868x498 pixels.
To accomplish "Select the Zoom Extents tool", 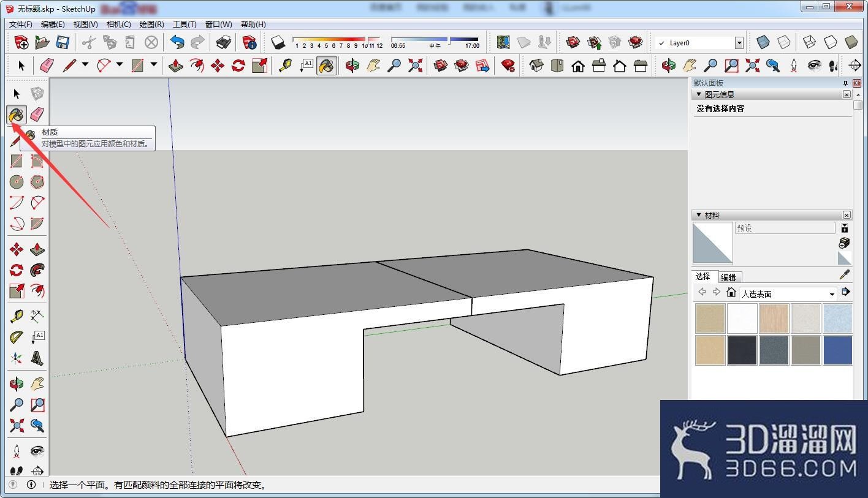I will click(17, 426).
